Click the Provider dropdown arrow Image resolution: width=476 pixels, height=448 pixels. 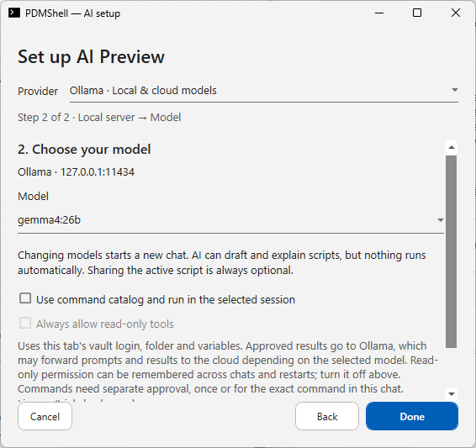click(x=454, y=90)
